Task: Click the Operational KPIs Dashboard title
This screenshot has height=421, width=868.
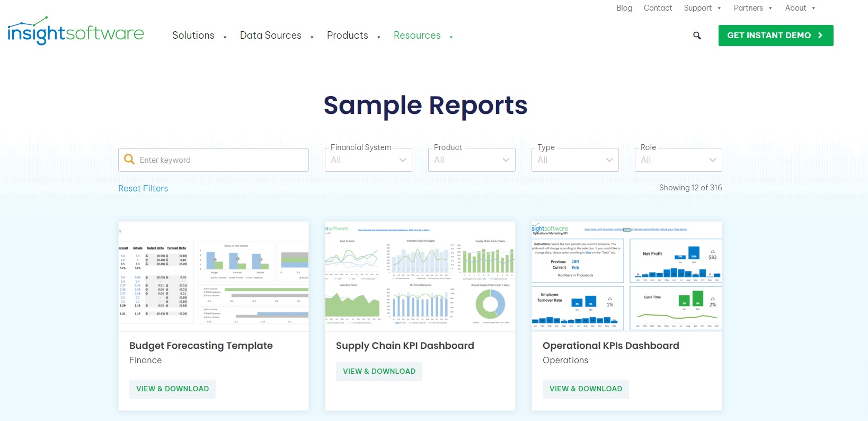Action: click(x=611, y=346)
